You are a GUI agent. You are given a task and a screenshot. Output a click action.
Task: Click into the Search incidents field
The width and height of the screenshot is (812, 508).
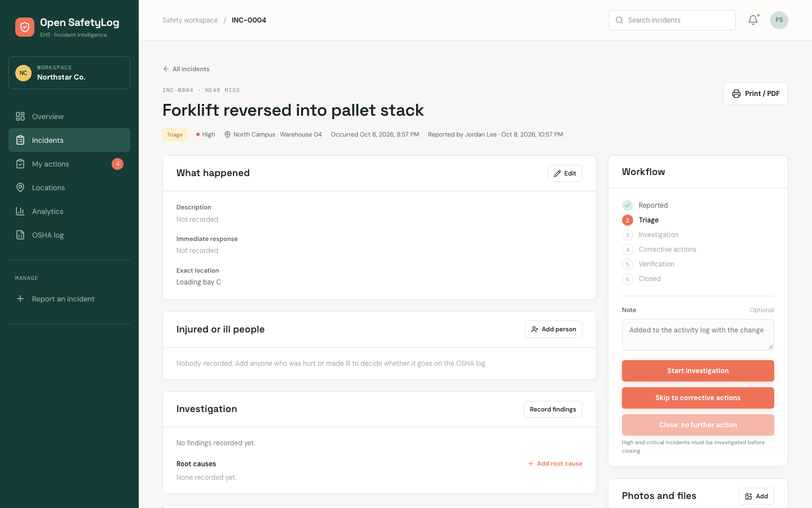coord(672,20)
